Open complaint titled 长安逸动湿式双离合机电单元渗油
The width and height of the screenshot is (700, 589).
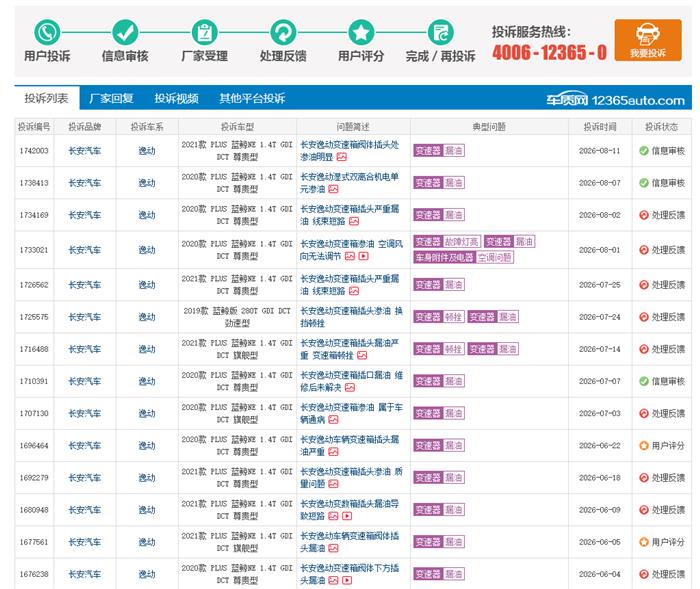pyautogui.click(x=349, y=183)
